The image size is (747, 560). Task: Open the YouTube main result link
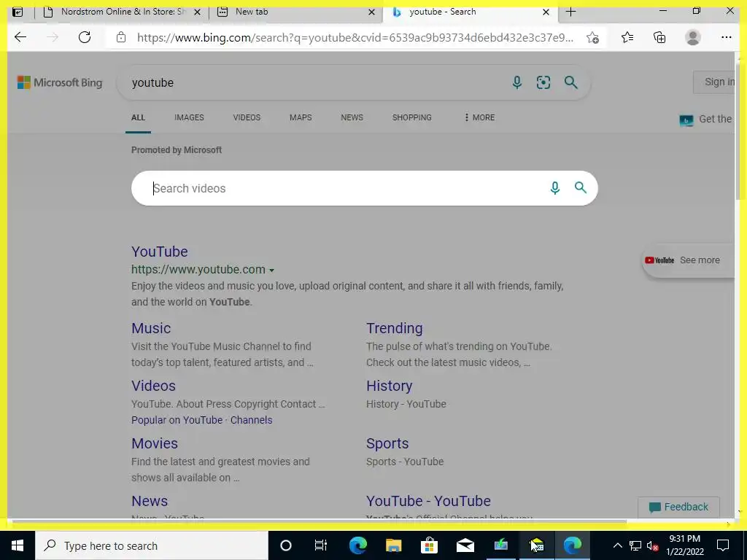[x=160, y=252]
